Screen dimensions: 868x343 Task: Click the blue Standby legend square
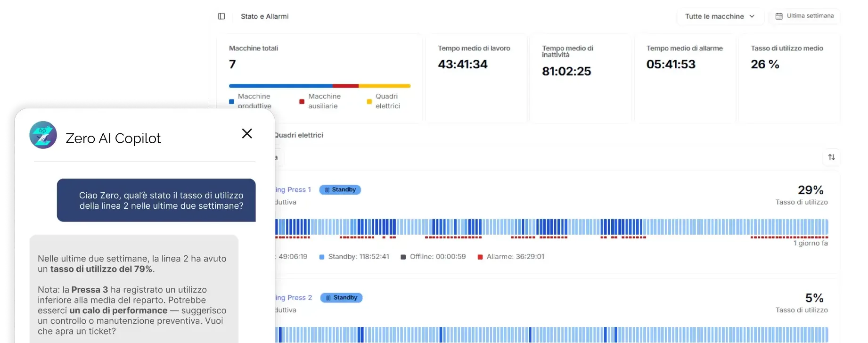coord(322,257)
